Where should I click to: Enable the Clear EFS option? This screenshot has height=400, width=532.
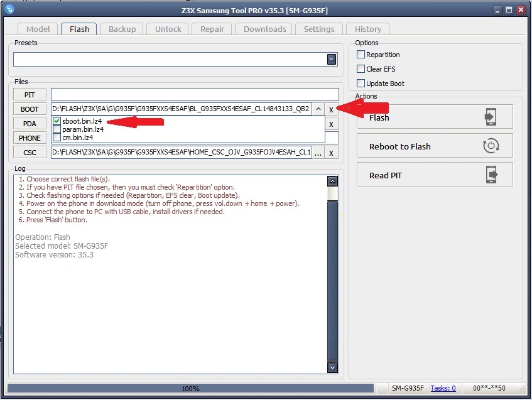pos(361,69)
